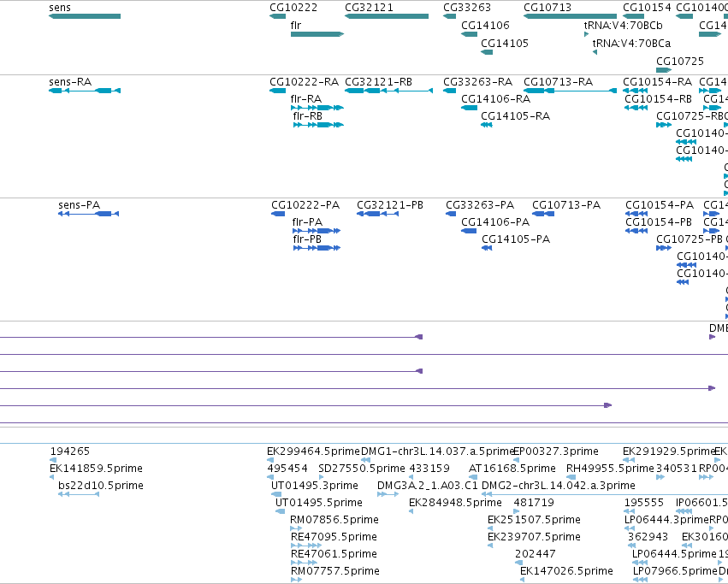Click the CG14106 gene feature
This screenshot has height=584, width=728.
point(469,34)
